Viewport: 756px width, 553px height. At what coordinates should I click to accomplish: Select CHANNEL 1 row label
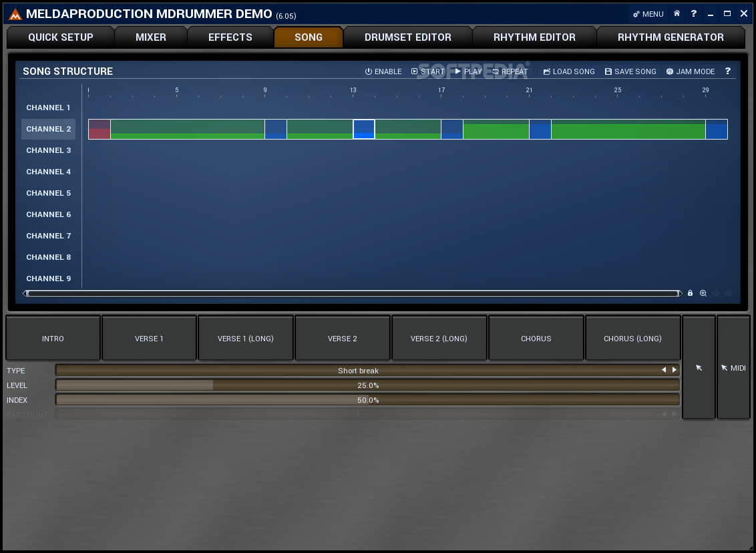(x=48, y=108)
